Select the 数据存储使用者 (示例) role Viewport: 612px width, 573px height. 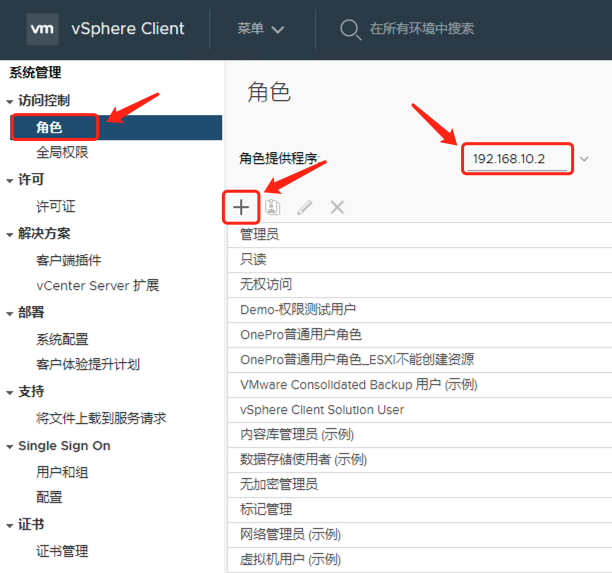420,460
